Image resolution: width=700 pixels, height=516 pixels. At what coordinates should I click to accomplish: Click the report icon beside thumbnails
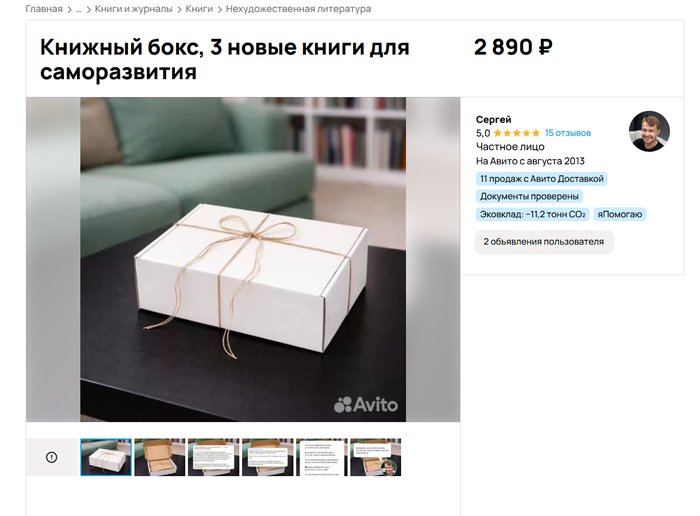(x=51, y=457)
